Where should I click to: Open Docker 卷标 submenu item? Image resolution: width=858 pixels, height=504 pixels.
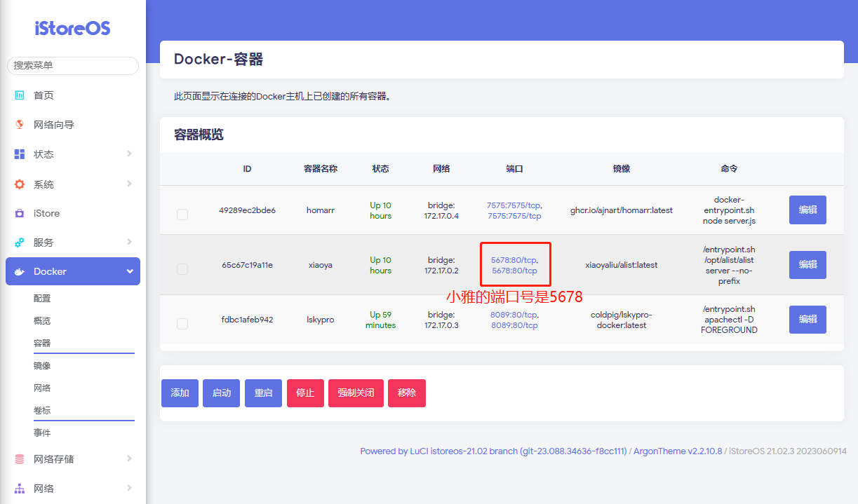click(42, 411)
